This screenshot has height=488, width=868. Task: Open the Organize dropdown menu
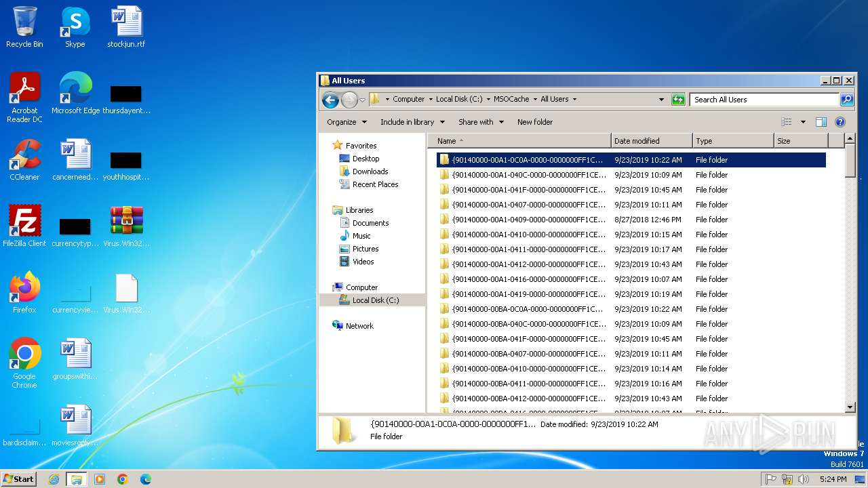347,122
